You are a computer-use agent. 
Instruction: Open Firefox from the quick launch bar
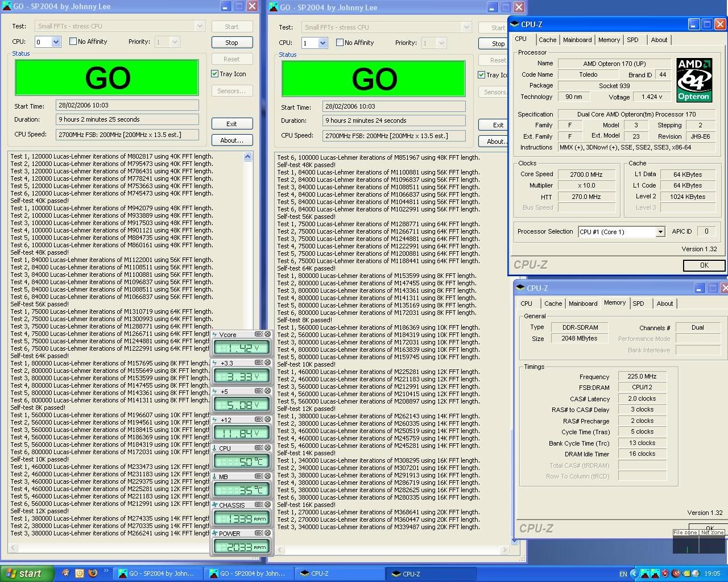pos(93,573)
